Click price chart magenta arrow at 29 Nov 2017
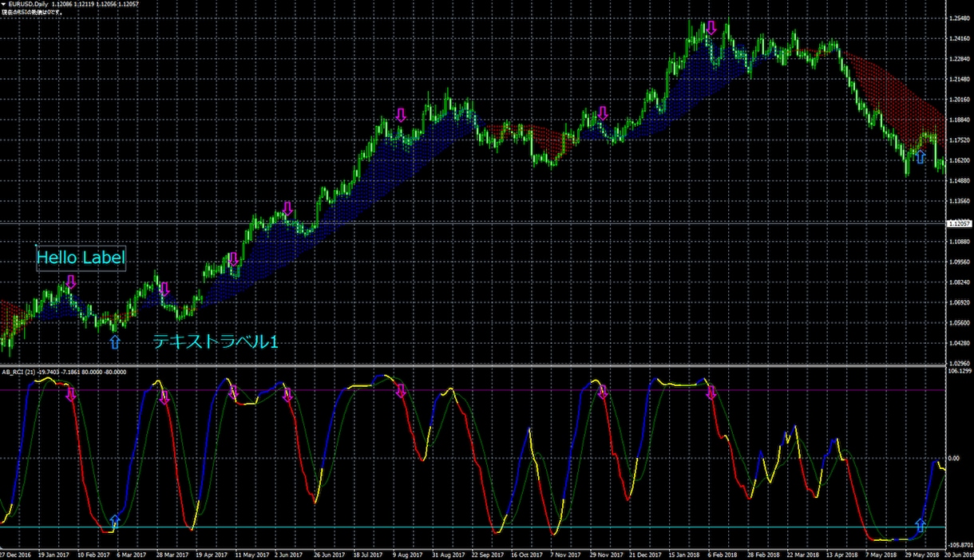The height and width of the screenshot is (560, 974). click(603, 113)
